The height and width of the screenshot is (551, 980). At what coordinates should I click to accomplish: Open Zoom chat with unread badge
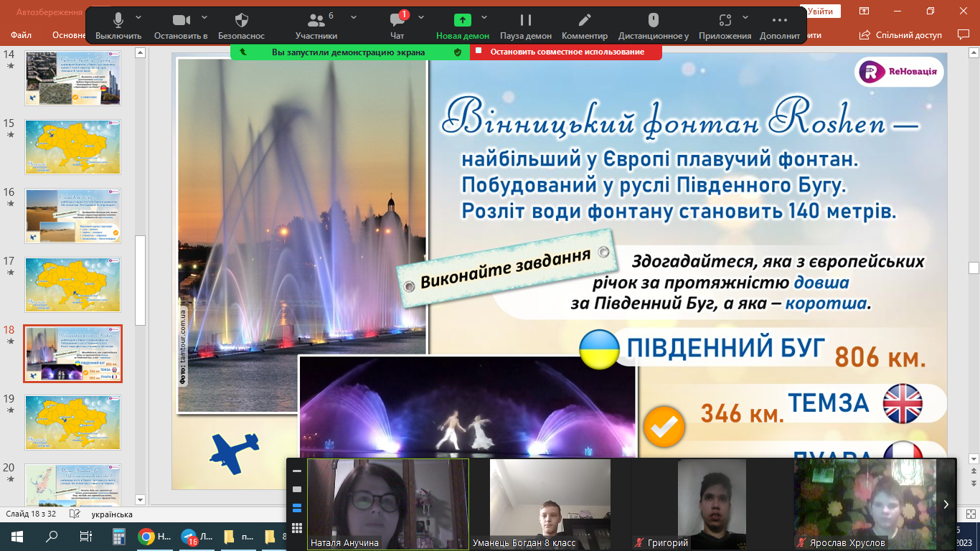[397, 27]
